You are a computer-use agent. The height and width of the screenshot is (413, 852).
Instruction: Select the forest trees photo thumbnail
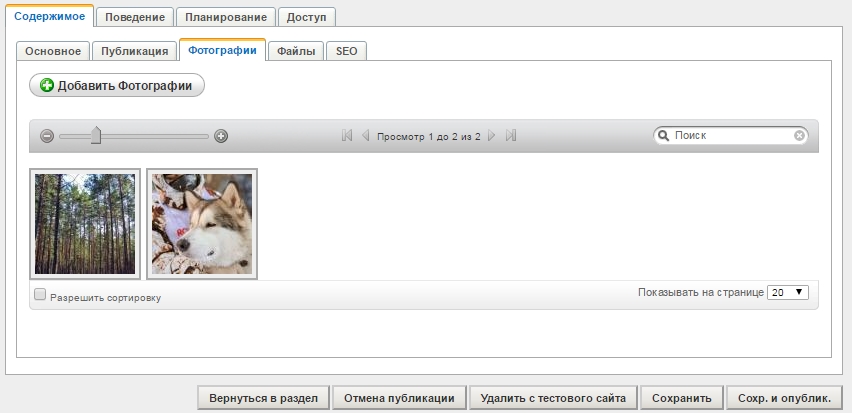click(x=85, y=224)
